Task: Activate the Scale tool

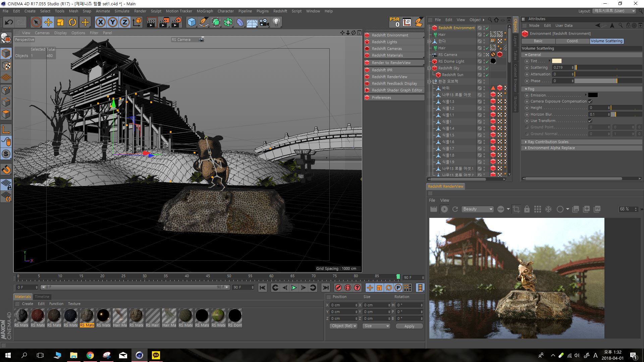Action: click(x=60, y=22)
